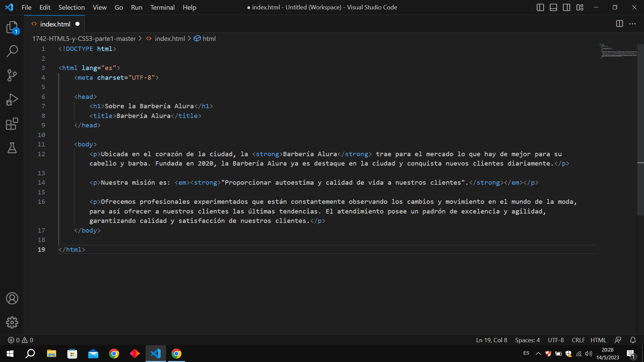Change indentation Spaces: 4
The image size is (644, 362).
click(x=527, y=340)
